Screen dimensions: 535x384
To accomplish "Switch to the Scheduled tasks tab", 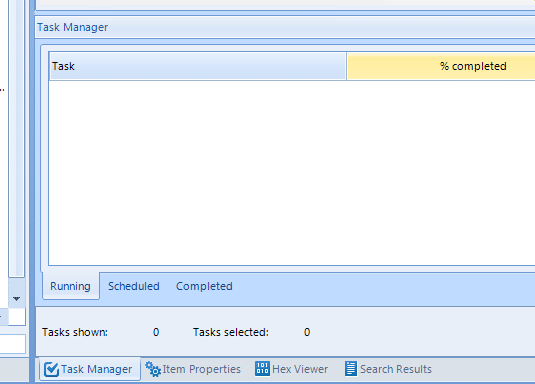I will click(x=134, y=286).
